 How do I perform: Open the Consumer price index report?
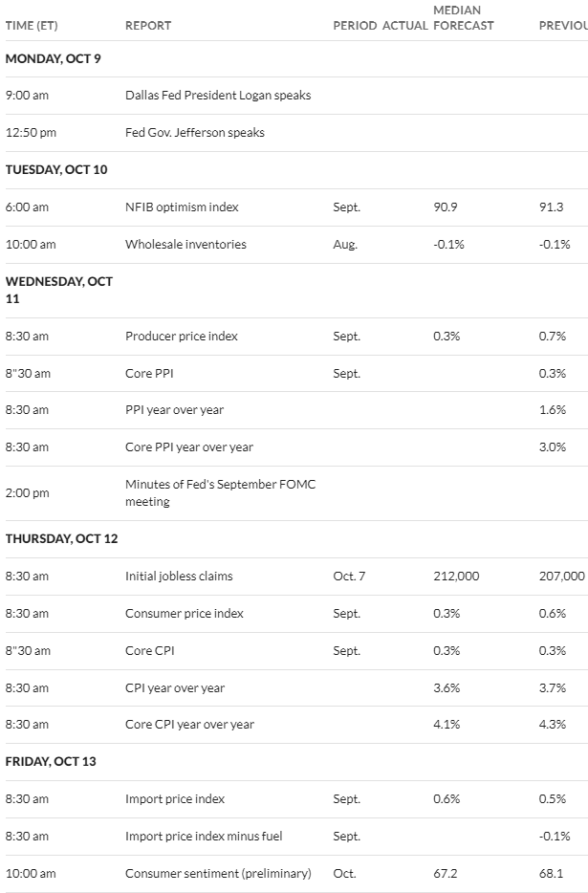184,614
